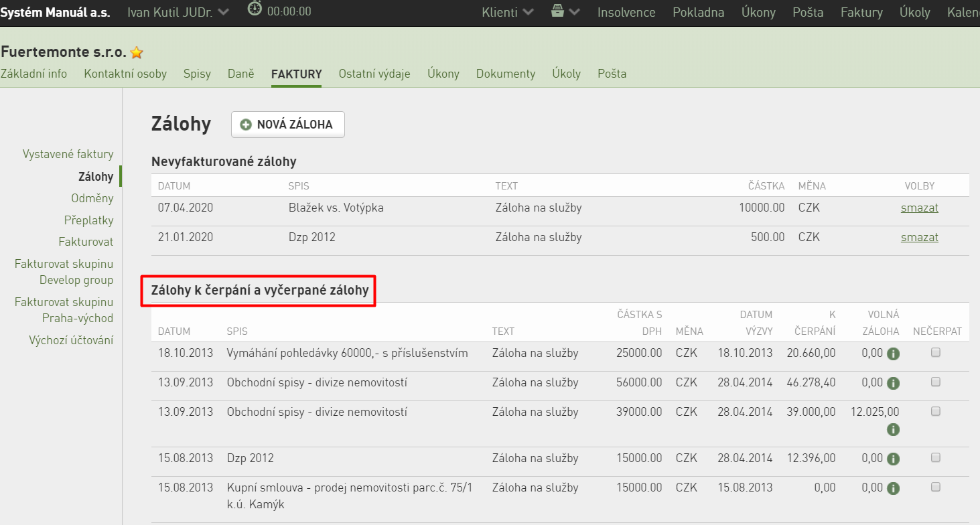Open Přeplatky in the left sidebar
980x525 pixels.
pyautogui.click(x=88, y=220)
